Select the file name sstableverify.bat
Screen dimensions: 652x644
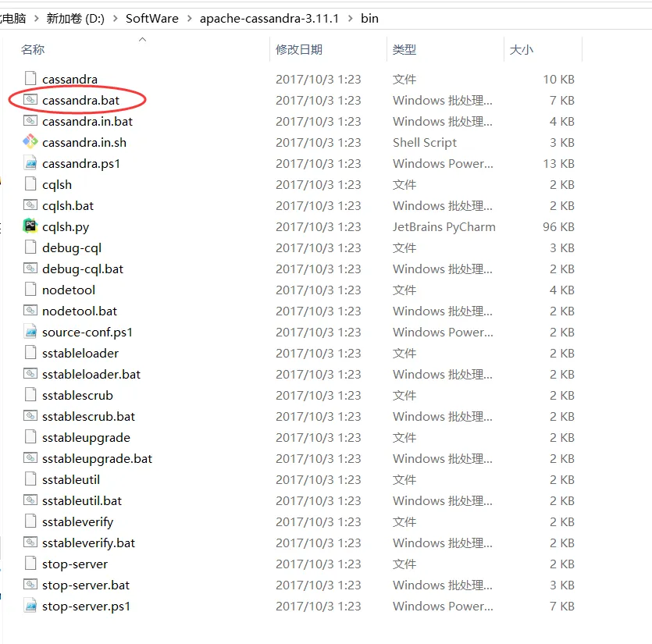88,543
